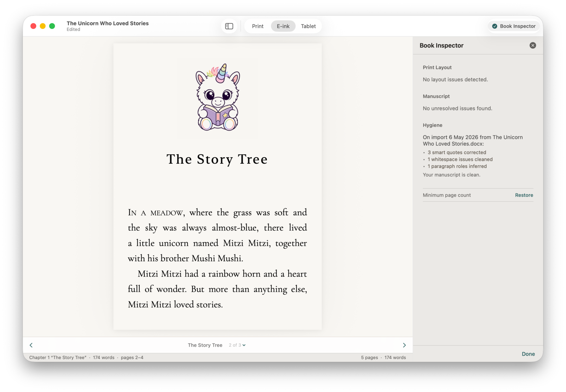This screenshot has height=392, width=566.
Task: Go to next page arrow
Action: [x=404, y=345]
